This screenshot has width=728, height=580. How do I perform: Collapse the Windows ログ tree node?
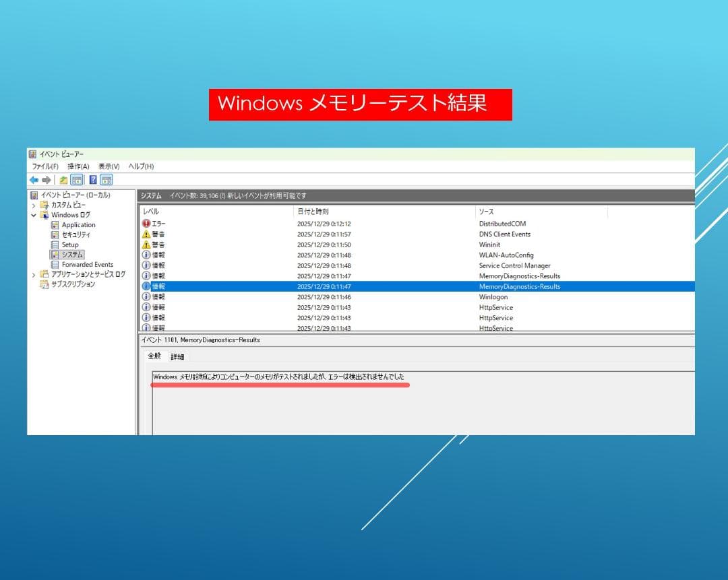click(x=32, y=214)
